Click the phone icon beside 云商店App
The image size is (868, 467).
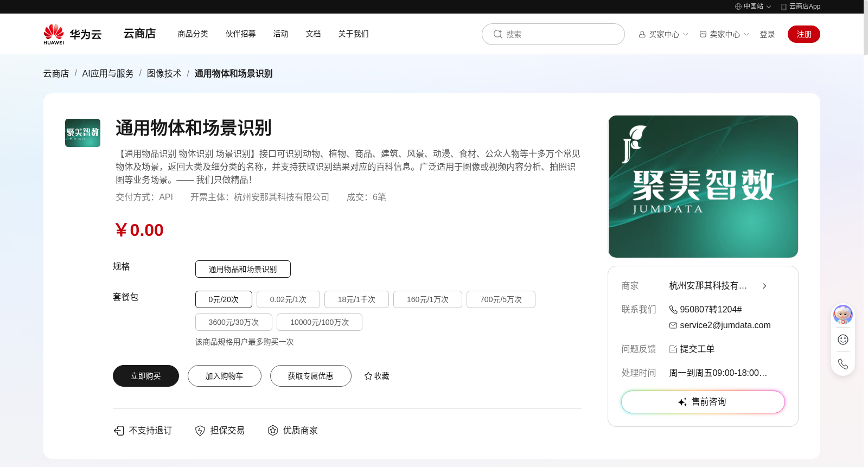(784, 7)
